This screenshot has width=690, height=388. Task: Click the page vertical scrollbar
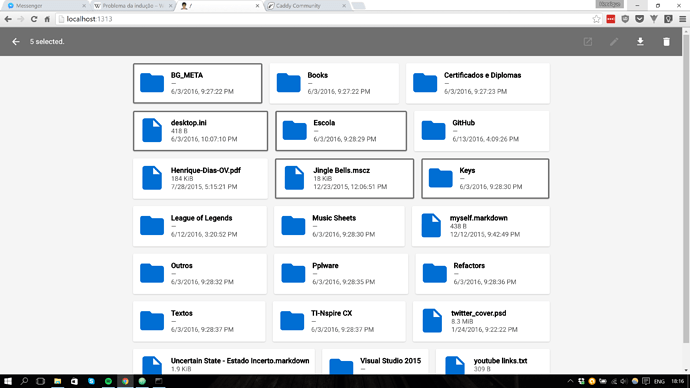click(686, 189)
